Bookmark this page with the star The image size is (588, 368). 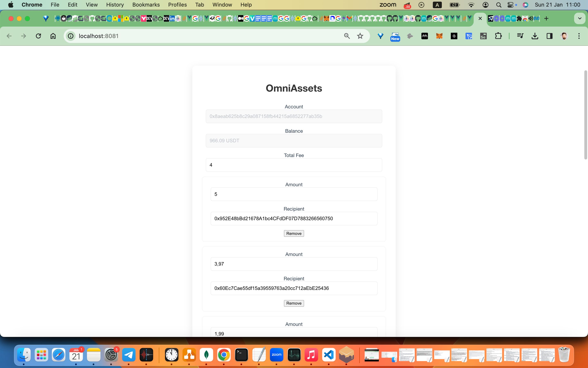click(360, 36)
